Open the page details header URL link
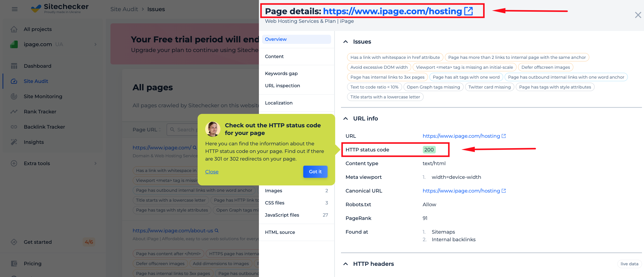Image resolution: width=644 pixels, height=277 pixels. (392, 11)
